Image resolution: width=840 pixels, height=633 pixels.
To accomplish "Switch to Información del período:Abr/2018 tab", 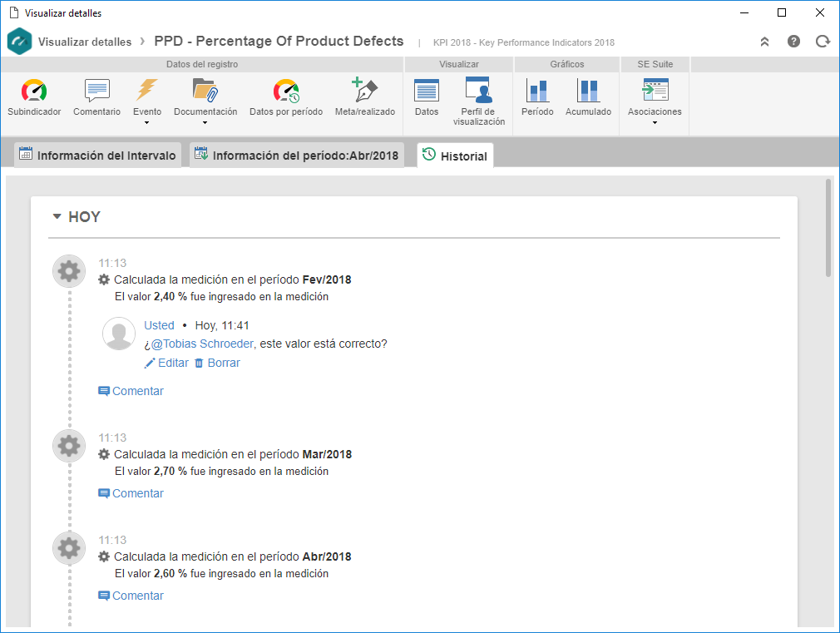I will click(x=297, y=155).
